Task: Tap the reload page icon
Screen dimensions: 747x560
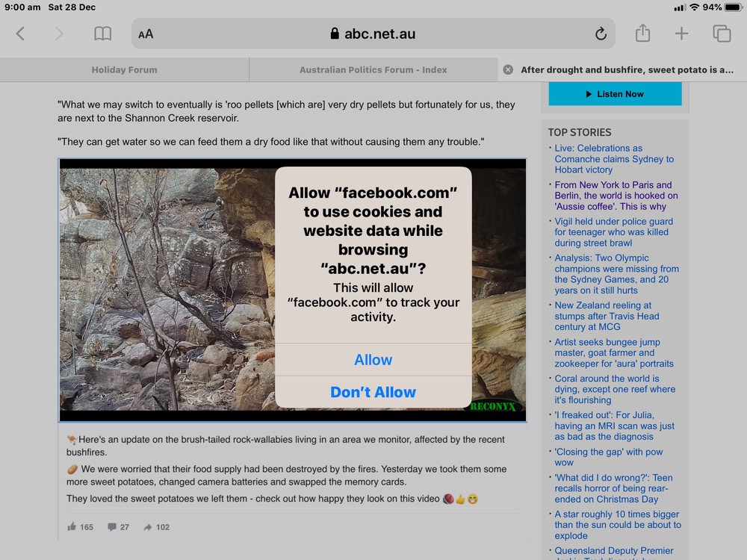Action: 601,34
